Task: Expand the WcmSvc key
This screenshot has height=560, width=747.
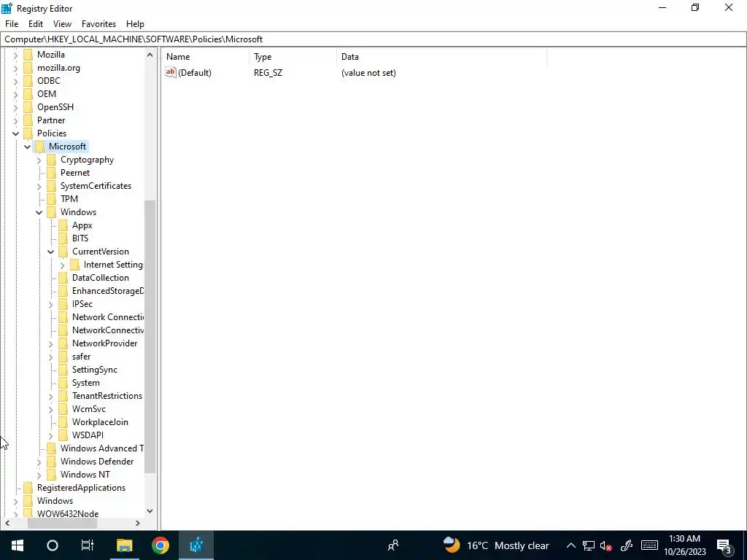Action: pyautogui.click(x=50, y=409)
